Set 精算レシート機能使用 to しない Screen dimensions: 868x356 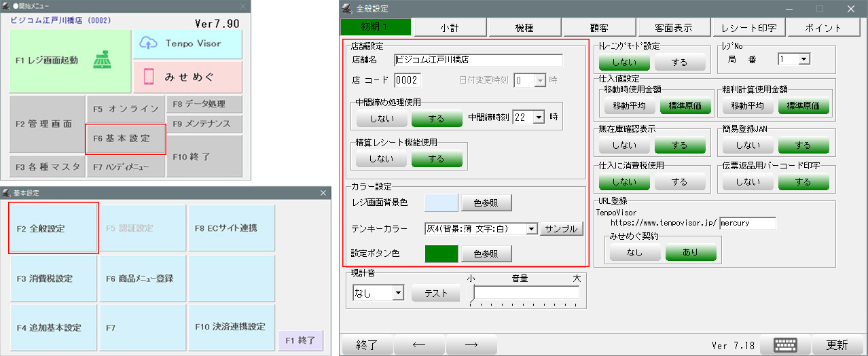pos(382,158)
